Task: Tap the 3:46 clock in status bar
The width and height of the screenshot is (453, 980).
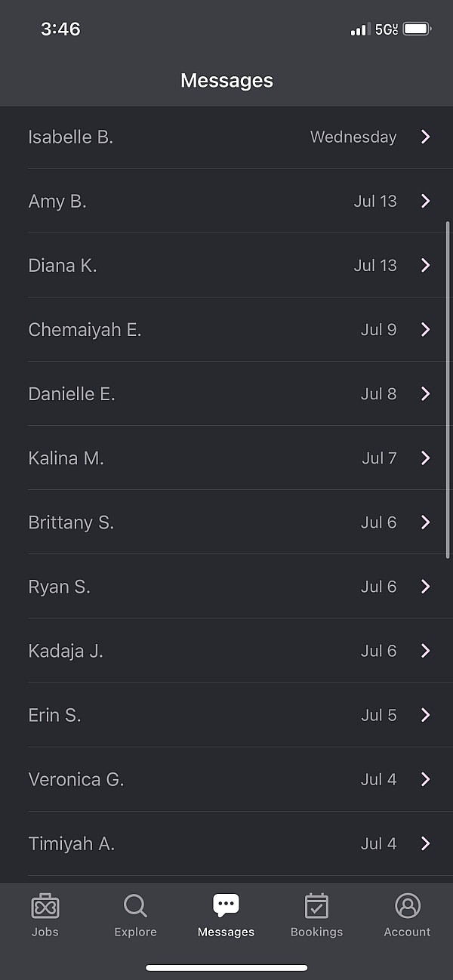Action: coord(60,29)
